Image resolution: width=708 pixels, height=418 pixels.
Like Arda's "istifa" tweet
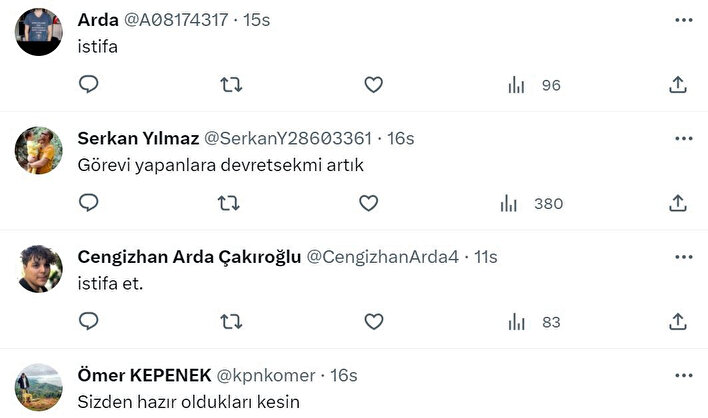(x=373, y=85)
